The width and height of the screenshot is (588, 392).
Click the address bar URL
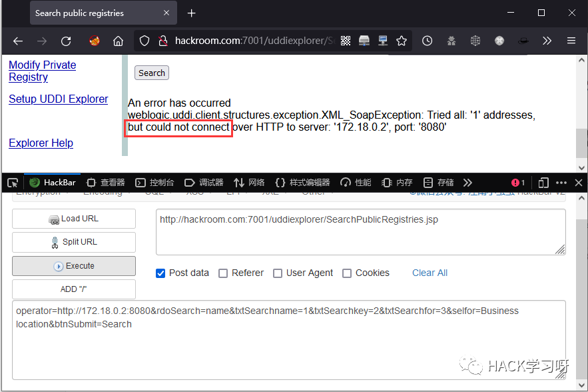(x=254, y=41)
